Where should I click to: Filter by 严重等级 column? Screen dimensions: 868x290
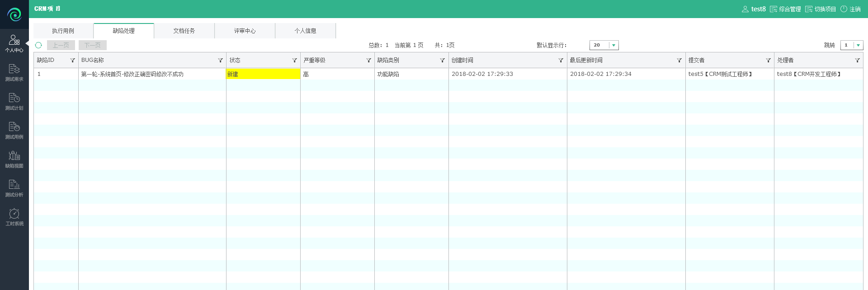point(368,61)
